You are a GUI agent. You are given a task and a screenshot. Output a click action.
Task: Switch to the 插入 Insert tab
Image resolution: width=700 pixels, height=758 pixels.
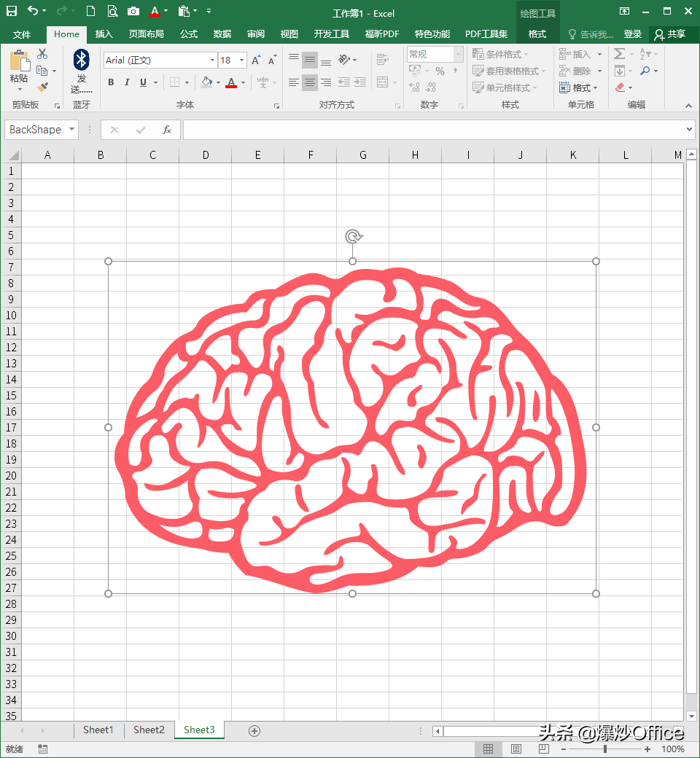pyautogui.click(x=104, y=34)
